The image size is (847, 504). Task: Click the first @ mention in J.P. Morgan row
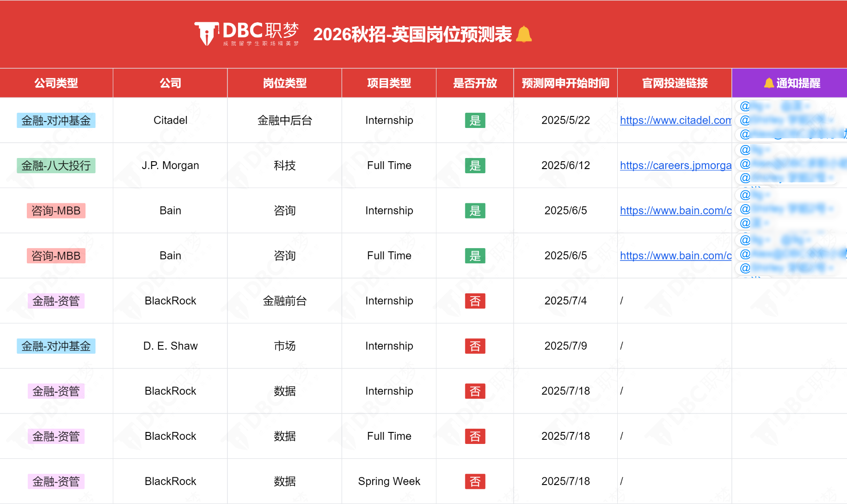pyautogui.click(x=755, y=150)
